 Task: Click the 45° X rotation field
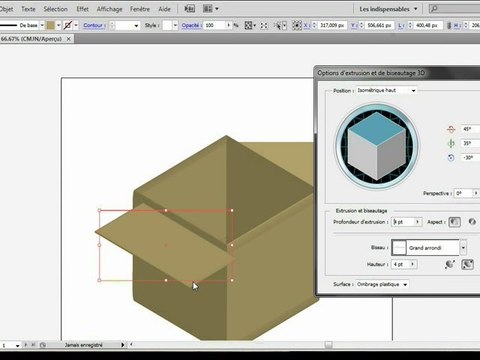click(470, 129)
